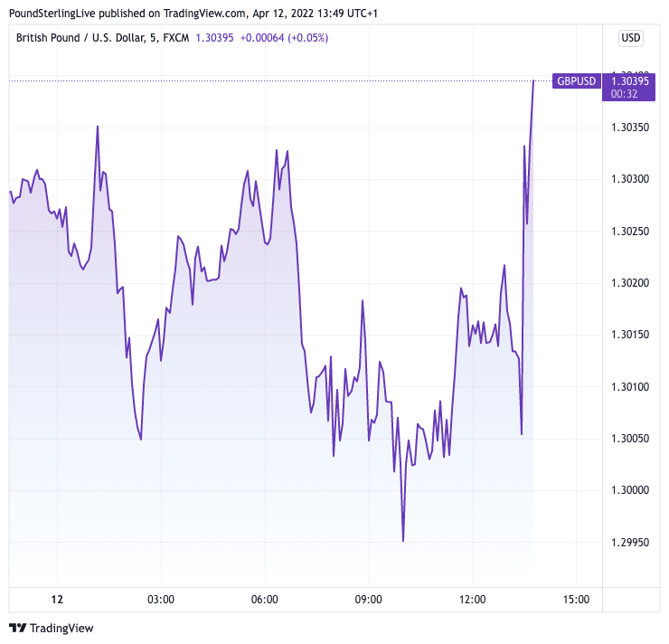This screenshot has height=644, width=669.
Task: Click the TradingView text link at bottom
Action: (62, 628)
